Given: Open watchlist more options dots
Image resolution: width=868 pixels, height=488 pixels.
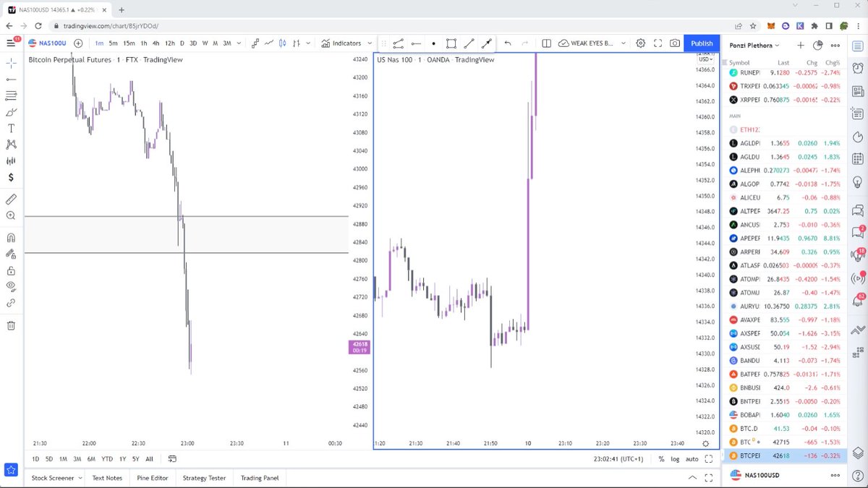Looking at the screenshot, I should 835,45.
